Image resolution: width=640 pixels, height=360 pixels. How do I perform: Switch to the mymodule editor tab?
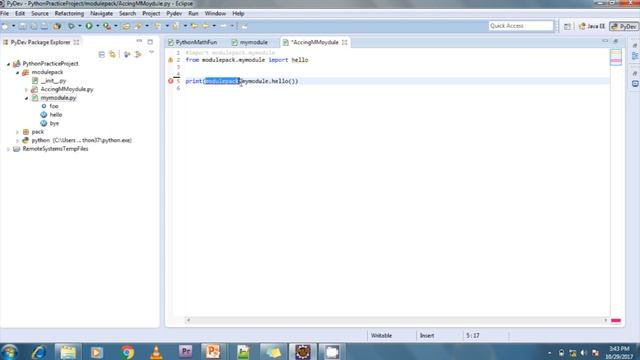click(x=250, y=42)
